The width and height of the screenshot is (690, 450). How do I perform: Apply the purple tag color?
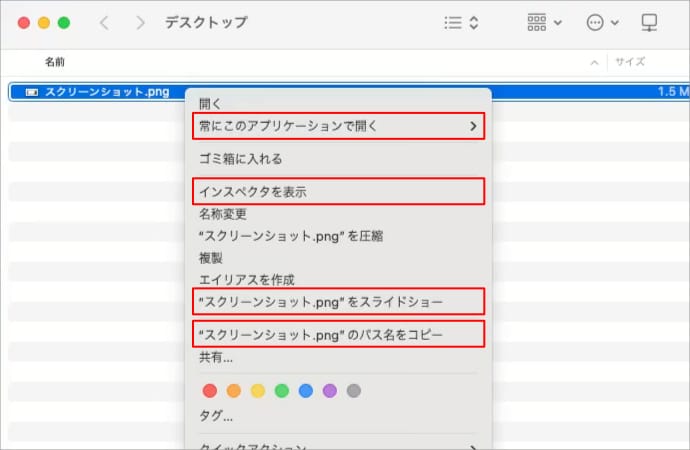click(330, 391)
